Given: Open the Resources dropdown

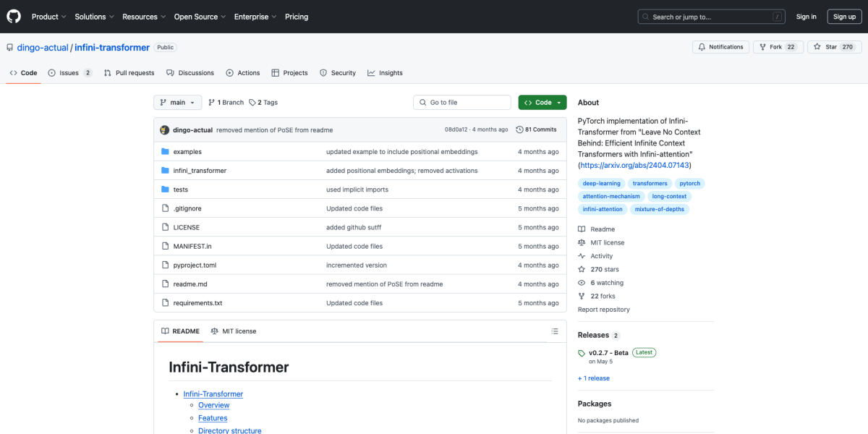Looking at the screenshot, I should point(144,17).
